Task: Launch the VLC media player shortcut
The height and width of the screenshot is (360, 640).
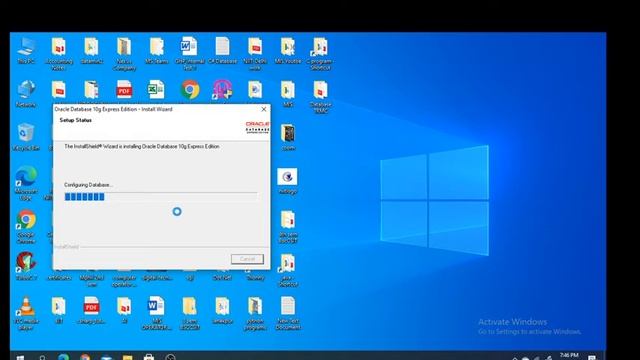Action: point(26,313)
